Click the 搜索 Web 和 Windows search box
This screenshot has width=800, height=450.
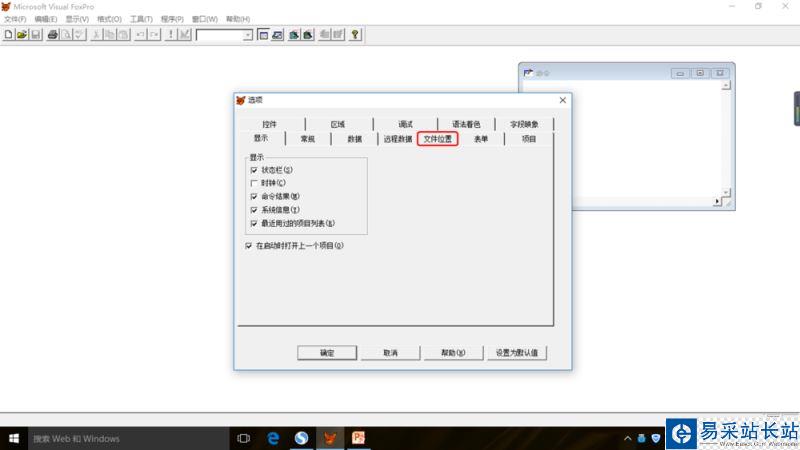tap(128, 438)
